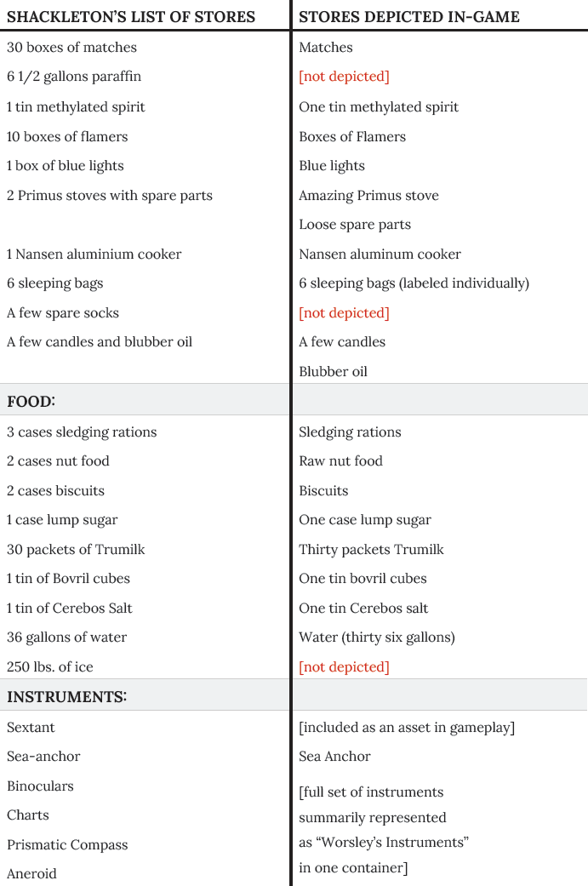
Task: Select the "1 Nansen aluminium cooker" row
Action: point(94,254)
